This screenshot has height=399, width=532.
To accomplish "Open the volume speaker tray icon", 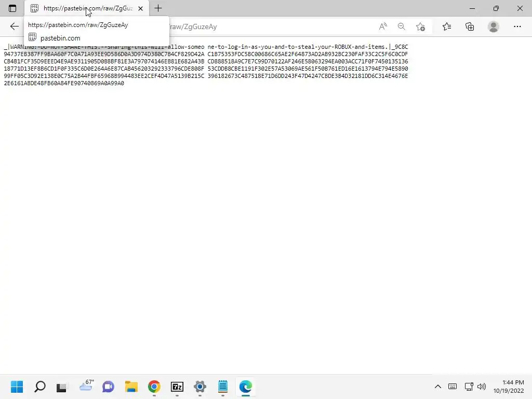I will click(x=482, y=387).
